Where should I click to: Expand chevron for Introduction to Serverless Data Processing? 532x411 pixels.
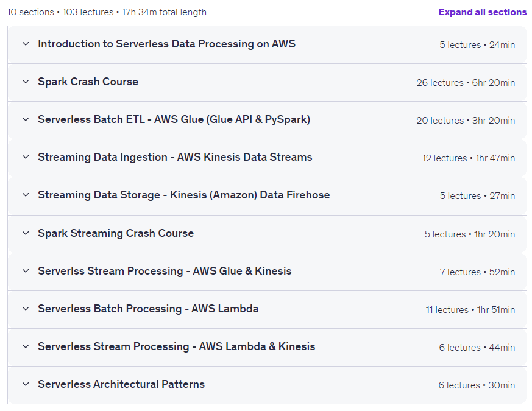pyautogui.click(x=26, y=44)
